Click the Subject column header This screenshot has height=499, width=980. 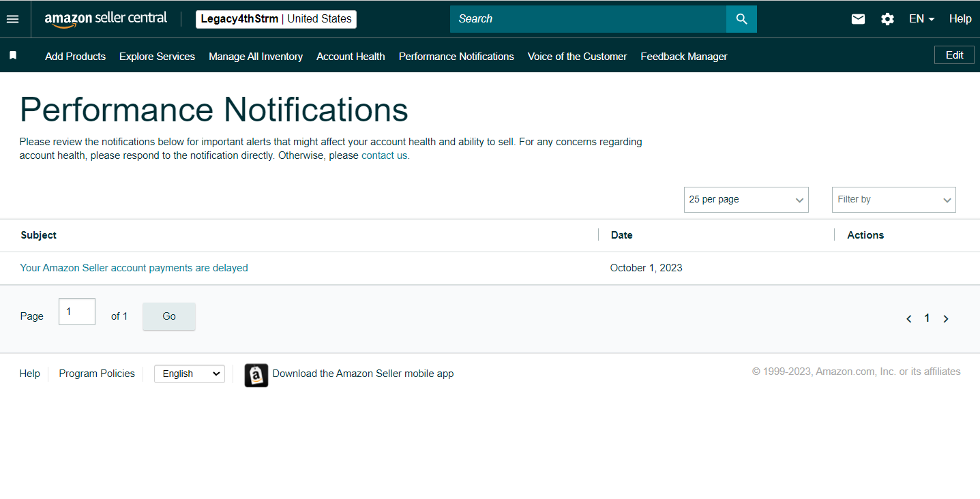(x=39, y=235)
